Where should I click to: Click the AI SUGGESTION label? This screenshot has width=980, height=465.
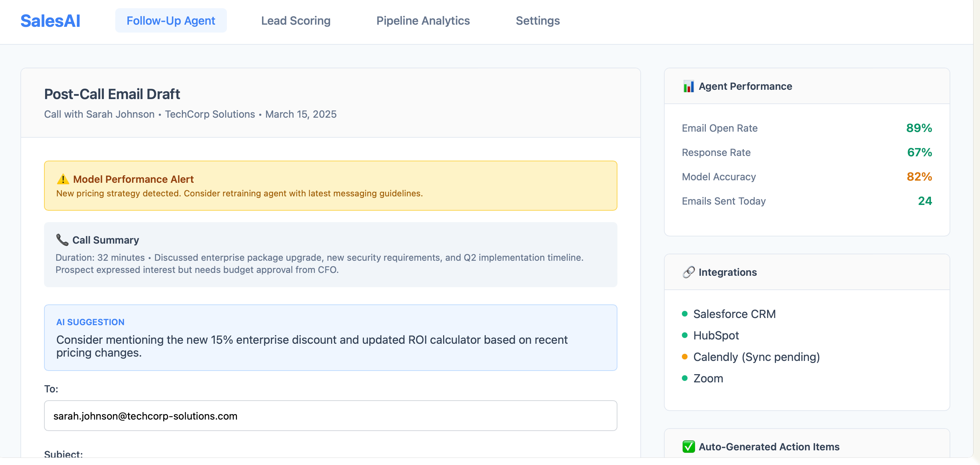tap(90, 322)
